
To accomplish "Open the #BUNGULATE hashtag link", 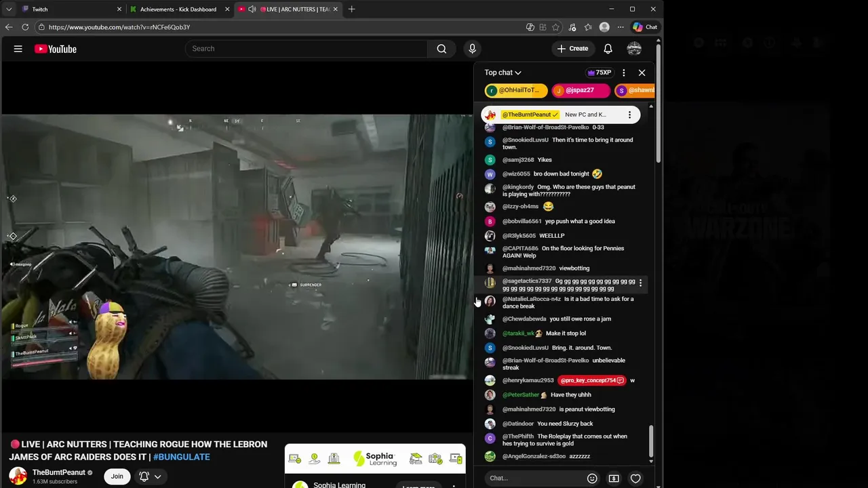I will click(x=181, y=457).
